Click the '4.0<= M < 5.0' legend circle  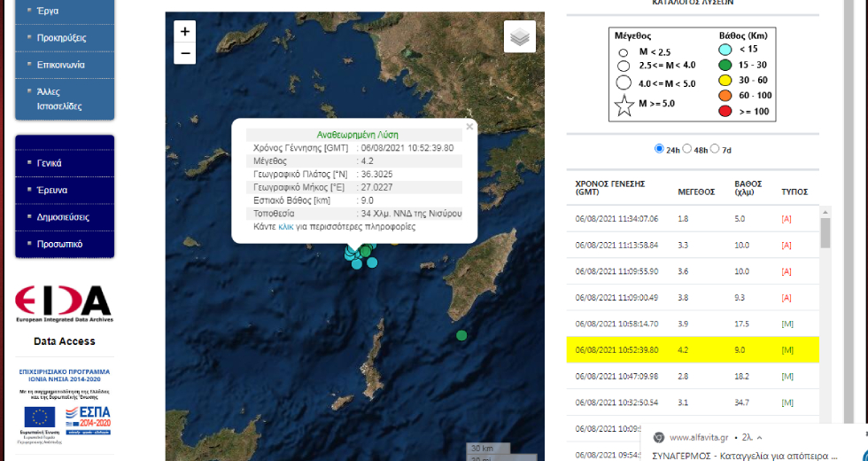pyautogui.click(x=624, y=83)
